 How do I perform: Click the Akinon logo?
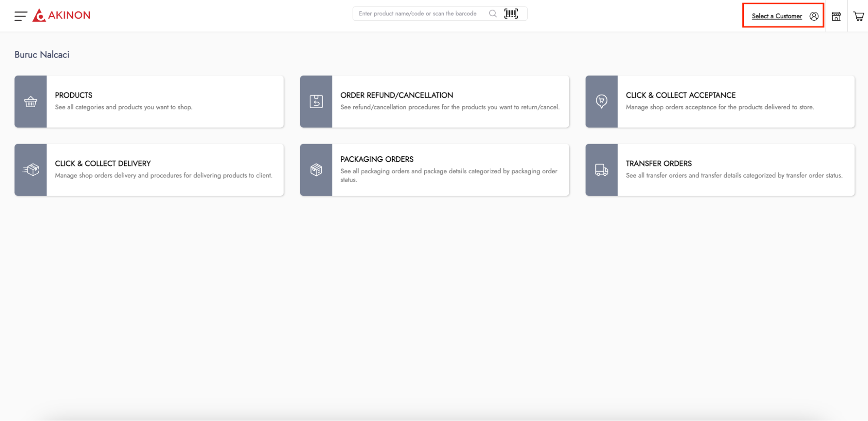point(62,15)
